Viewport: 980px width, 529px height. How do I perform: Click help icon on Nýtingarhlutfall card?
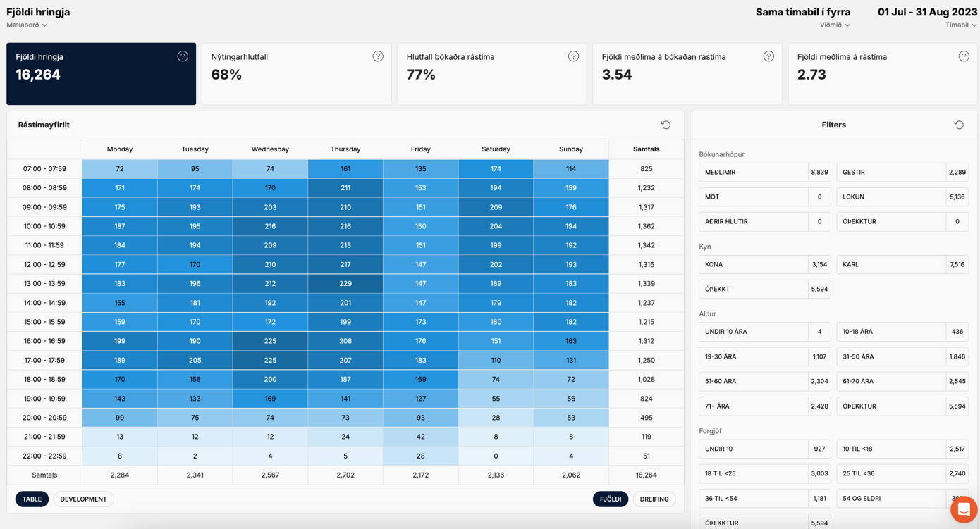pyautogui.click(x=378, y=56)
